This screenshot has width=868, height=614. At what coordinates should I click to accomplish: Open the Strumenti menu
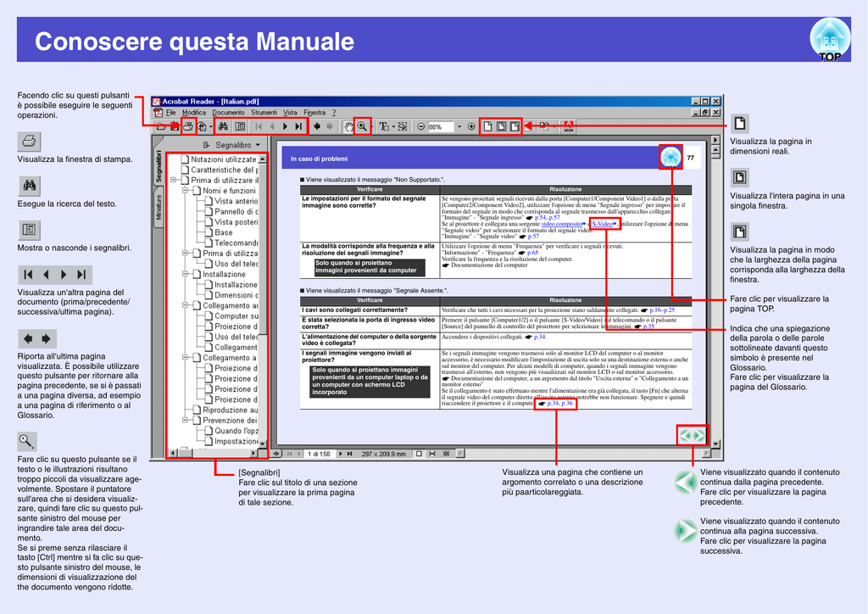264,113
